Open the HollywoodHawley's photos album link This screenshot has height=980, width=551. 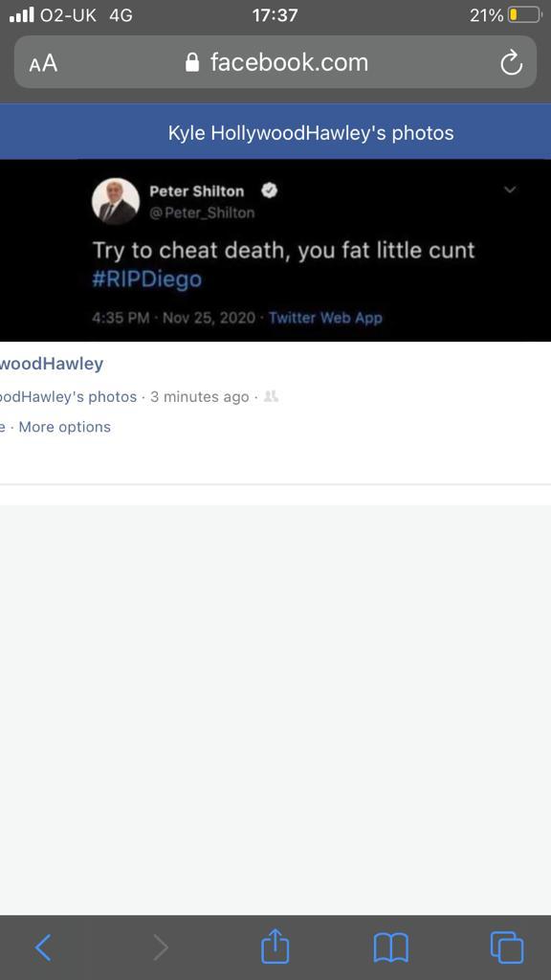[x=68, y=397]
